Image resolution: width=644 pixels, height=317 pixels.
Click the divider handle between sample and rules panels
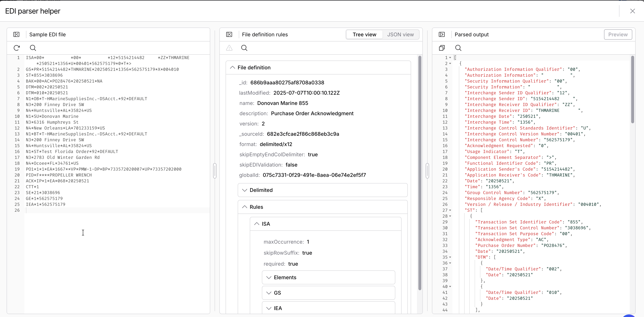215,171
